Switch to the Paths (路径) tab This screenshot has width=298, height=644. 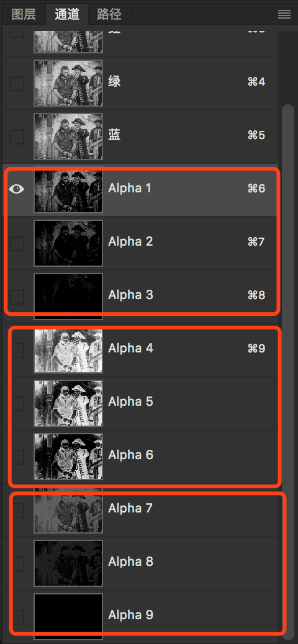(x=109, y=14)
